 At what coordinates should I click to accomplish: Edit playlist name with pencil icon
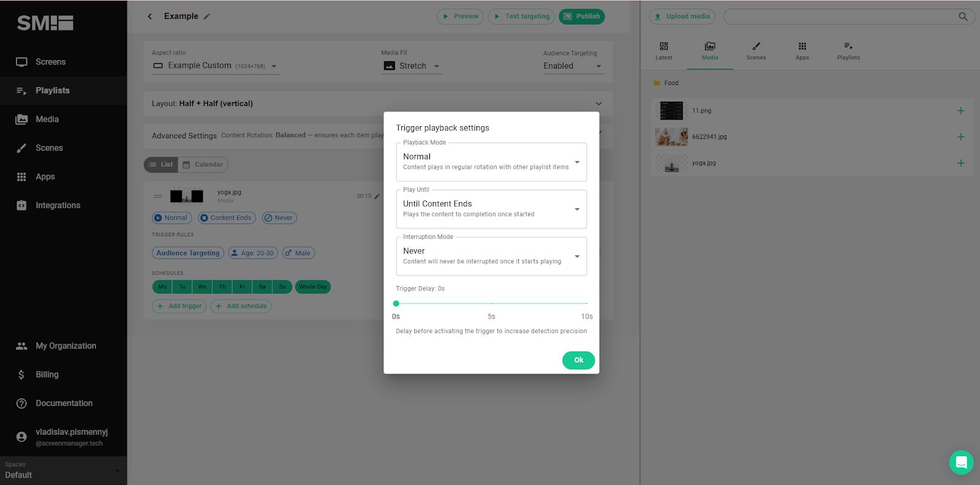[207, 17]
